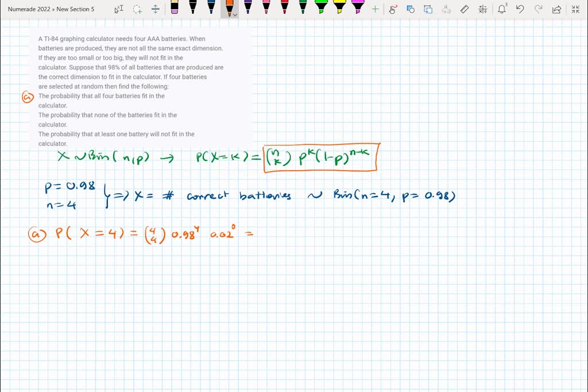Image resolution: width=588 pixels, height=392 pixels.
Task: Click the redo icon
Action: [537, 9]
